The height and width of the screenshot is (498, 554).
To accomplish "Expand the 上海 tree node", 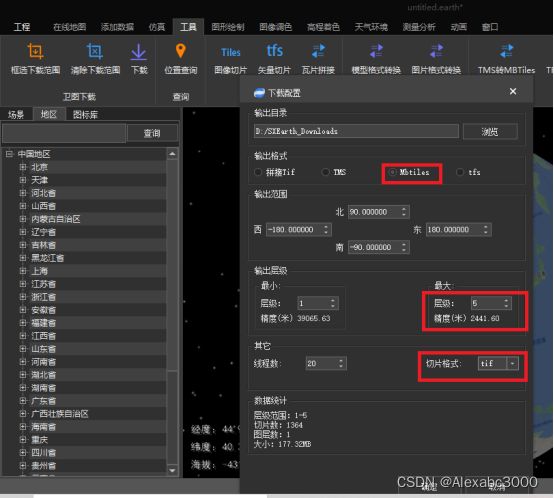I will click(x=23, y=271).
